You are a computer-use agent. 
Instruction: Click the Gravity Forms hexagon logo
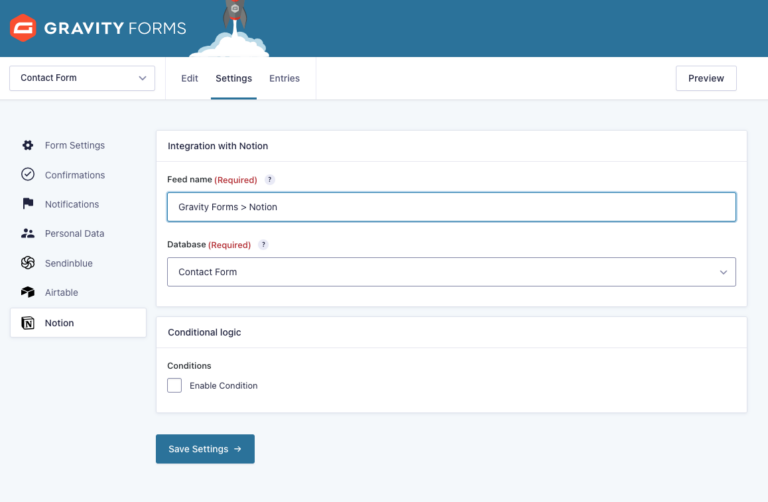[x=22, y=28]
